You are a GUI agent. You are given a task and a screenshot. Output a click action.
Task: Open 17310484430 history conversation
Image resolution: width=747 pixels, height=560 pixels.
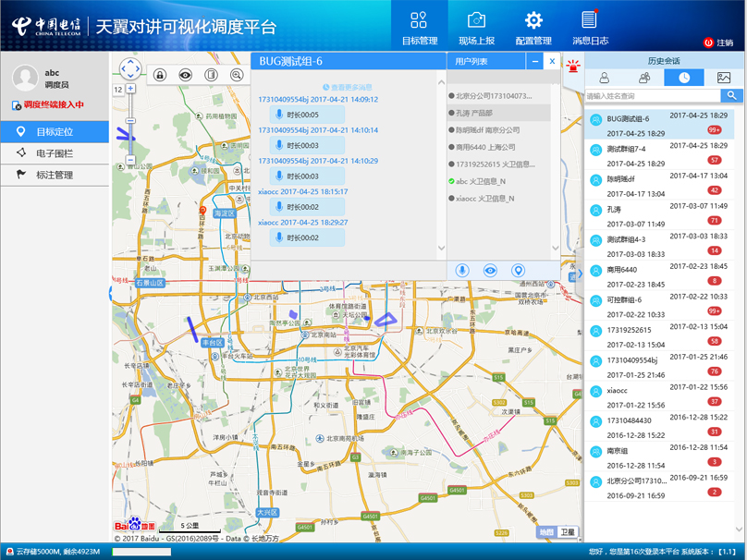[659, 426]
